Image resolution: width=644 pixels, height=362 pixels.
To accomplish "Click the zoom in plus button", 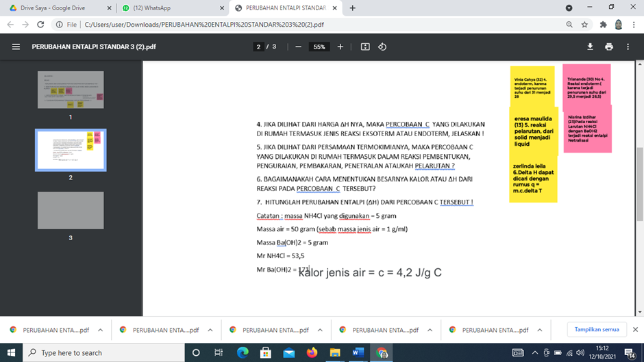I will click(340, 47).
